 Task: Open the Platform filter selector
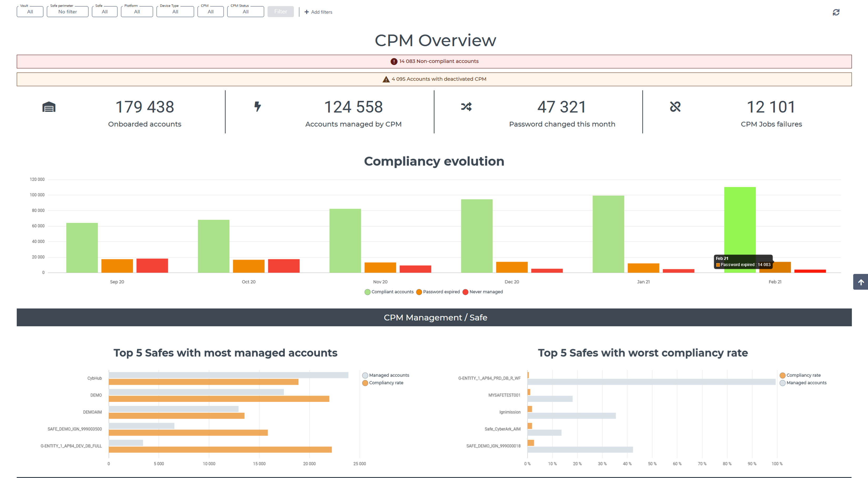(137, 12)
